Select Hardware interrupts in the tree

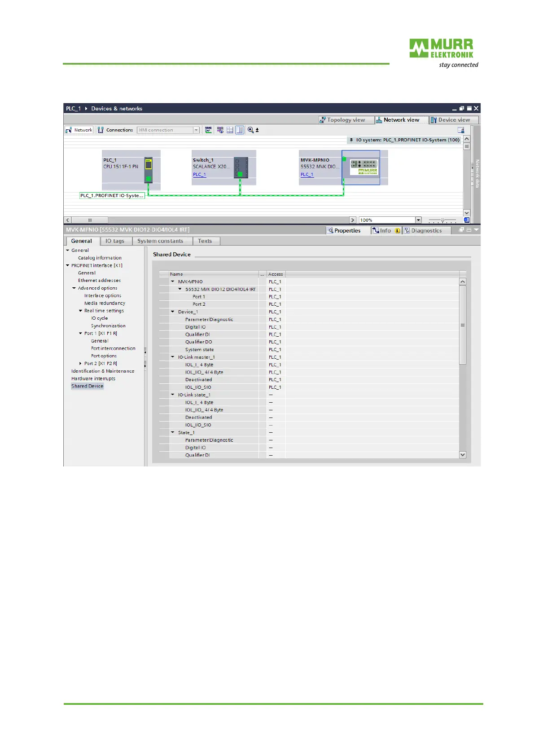(93, 379)
